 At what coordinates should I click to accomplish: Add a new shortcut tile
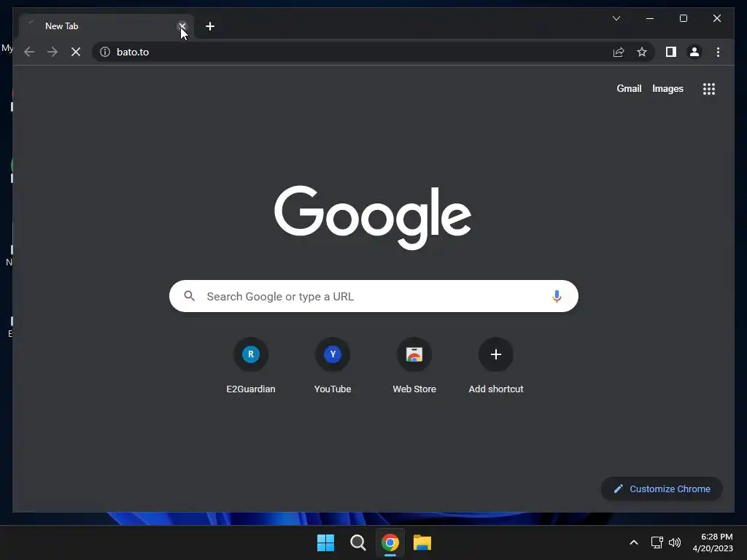click(x=496, y=366)
